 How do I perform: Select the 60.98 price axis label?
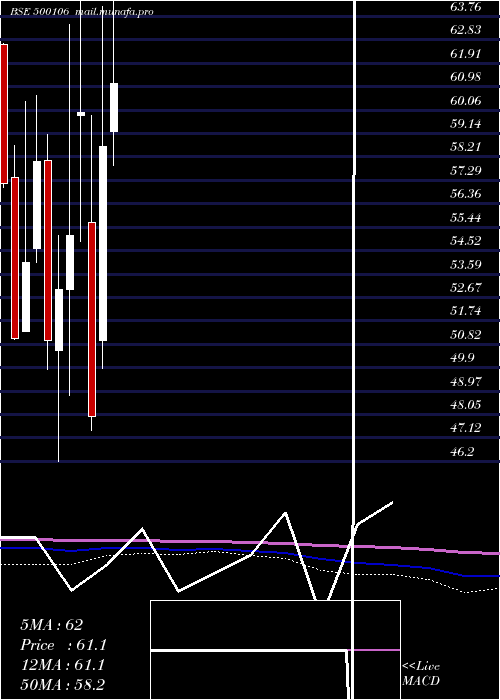[x=466, y=77]
